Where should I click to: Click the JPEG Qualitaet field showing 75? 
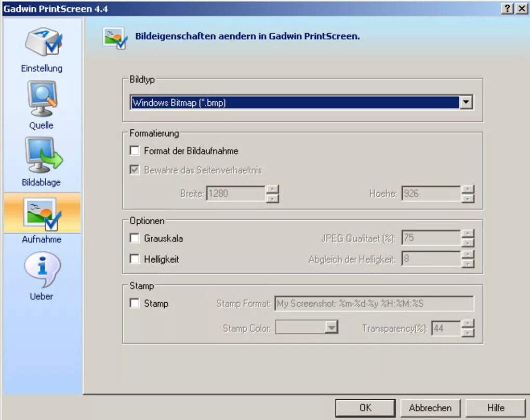pos(431,238)
